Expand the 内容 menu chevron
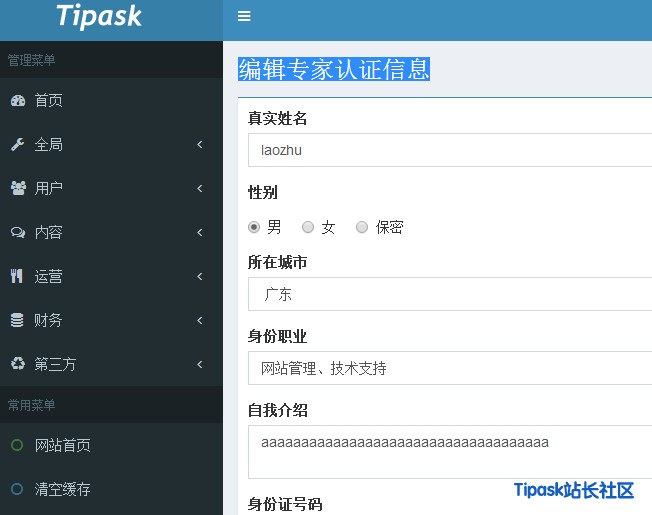652x515 pixels. pyautogui.click(x=200, y=232)
